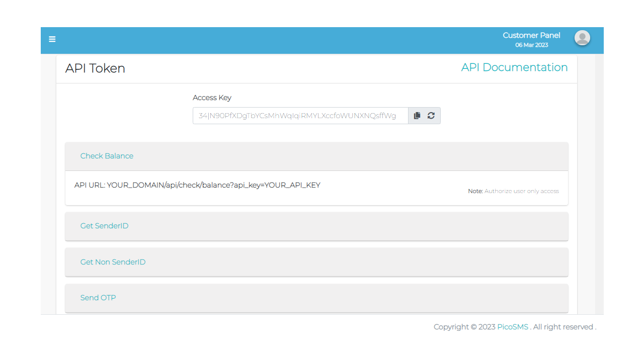644x362 pixels.
Task: Expand the Get Non SenderID section
Action: click(x=113, y=262)
